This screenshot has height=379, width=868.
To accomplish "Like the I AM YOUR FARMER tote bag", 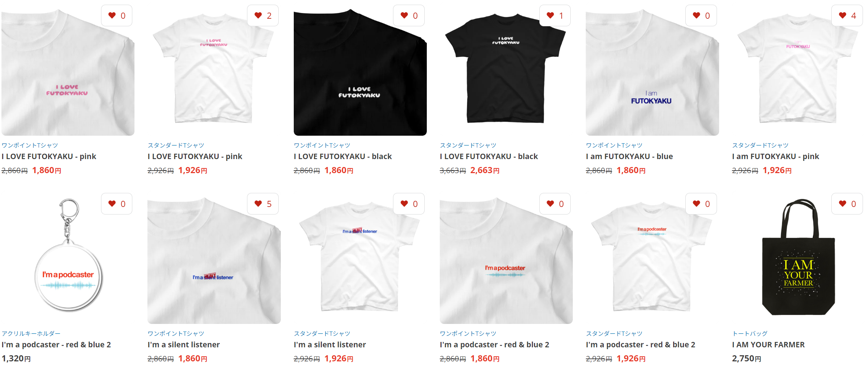I will (847, 204).
